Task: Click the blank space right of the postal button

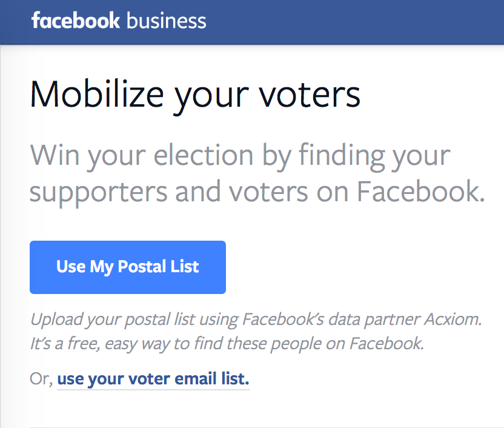Action: 363,267
